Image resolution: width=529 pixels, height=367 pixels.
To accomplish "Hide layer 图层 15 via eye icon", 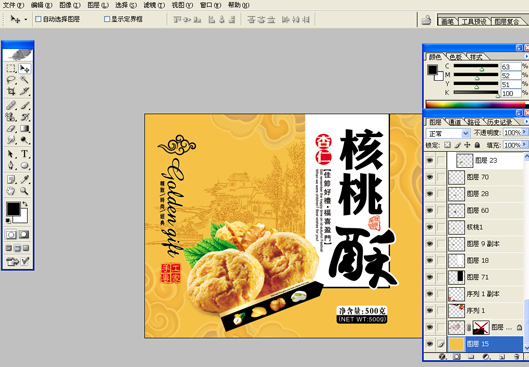I will pos(430,344).
